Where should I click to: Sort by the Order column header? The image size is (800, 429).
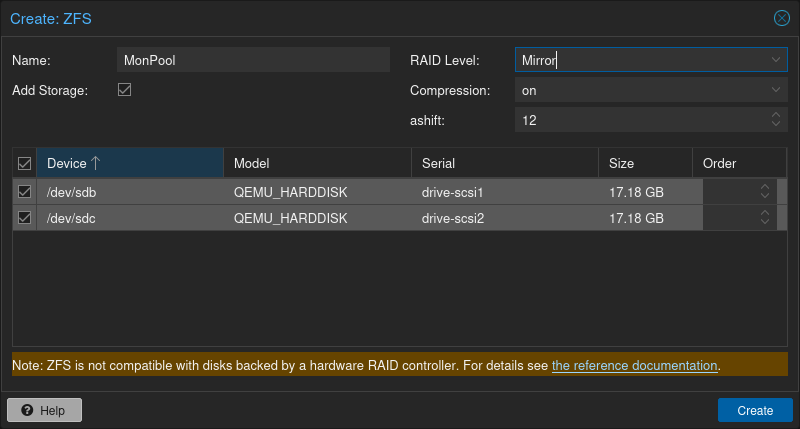[739, 163]
